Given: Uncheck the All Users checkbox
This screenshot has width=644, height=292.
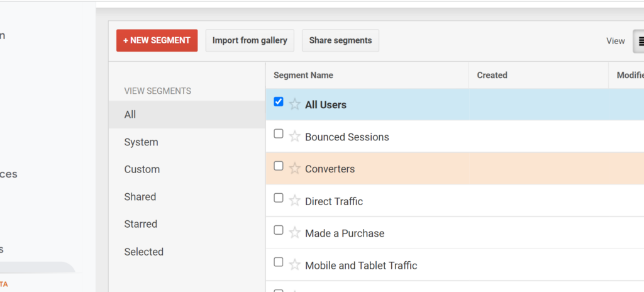Looking at the screenshot, I should pyautogui.click(x=279, y=101).
